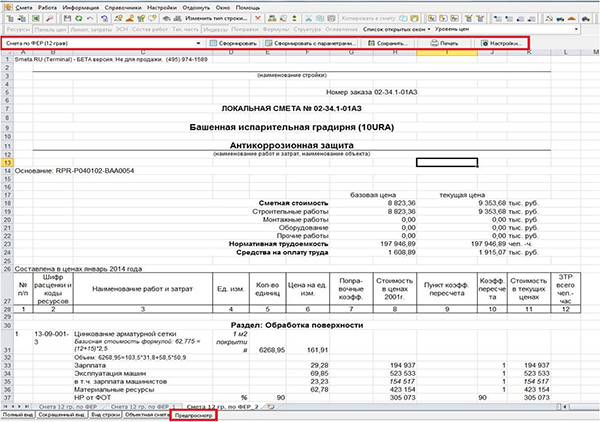
Task: Select column header I
Action: [447, 52]
